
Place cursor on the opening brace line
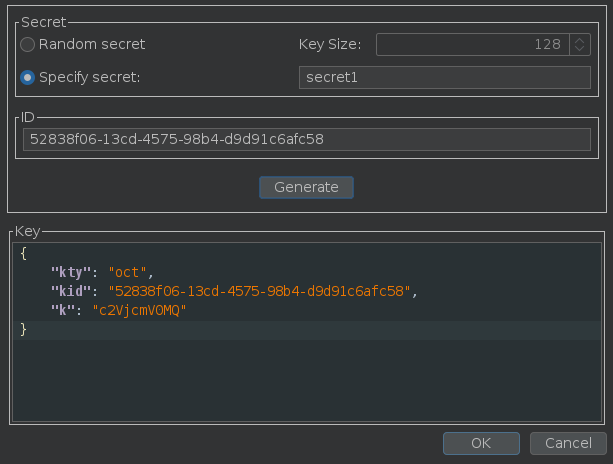point(24,253)
